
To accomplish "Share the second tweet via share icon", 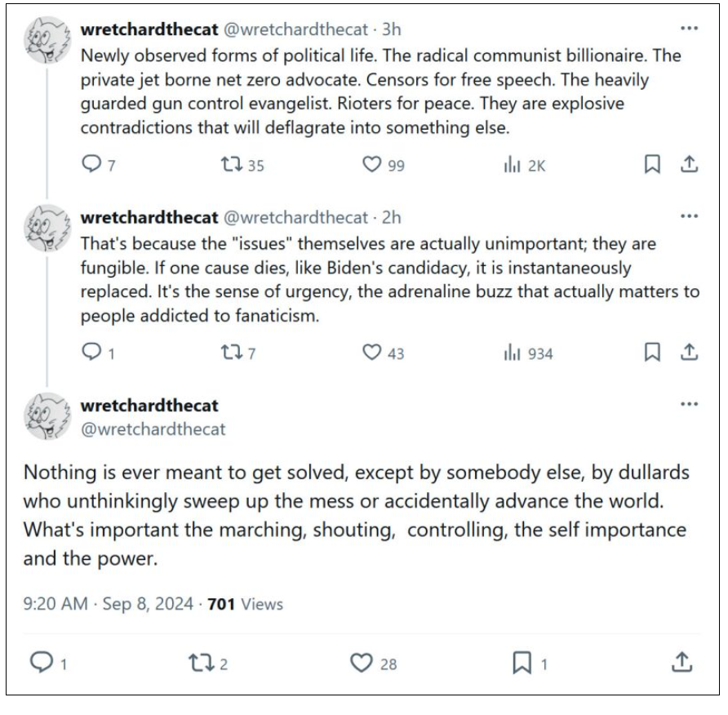I will (x=690, y=353).
